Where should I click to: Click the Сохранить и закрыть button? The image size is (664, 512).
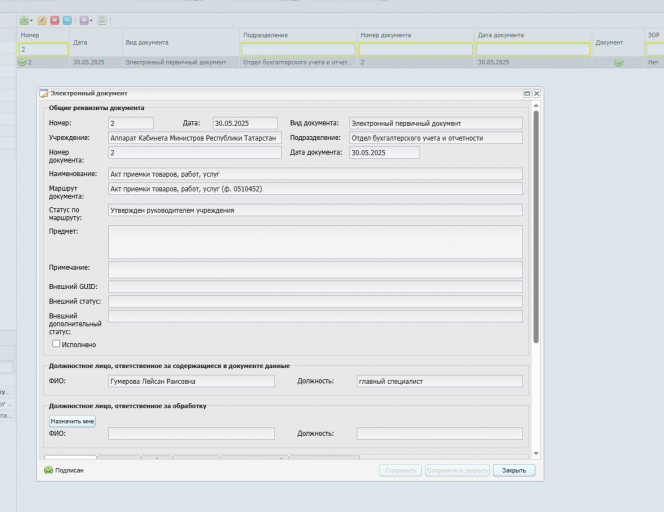(457, 470)
